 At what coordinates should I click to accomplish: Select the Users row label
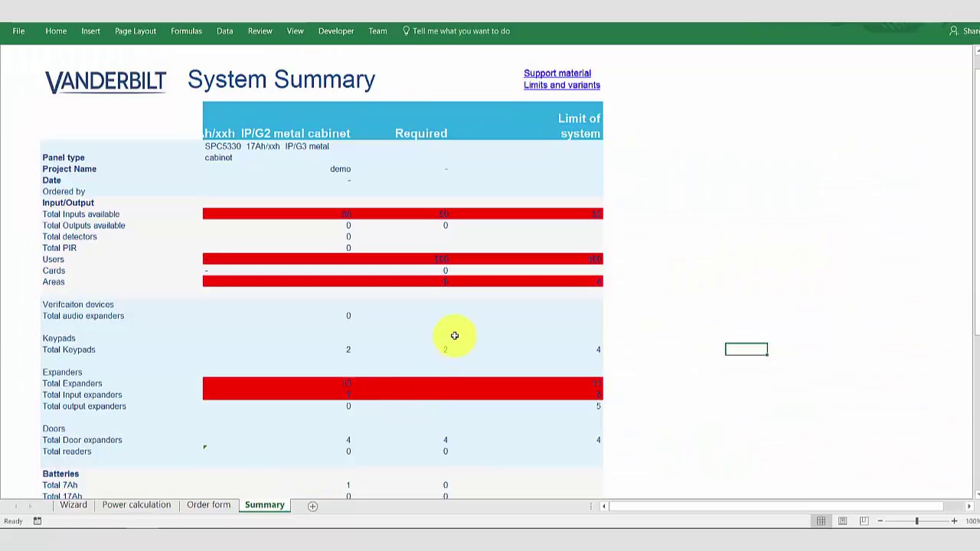(54, 259)
